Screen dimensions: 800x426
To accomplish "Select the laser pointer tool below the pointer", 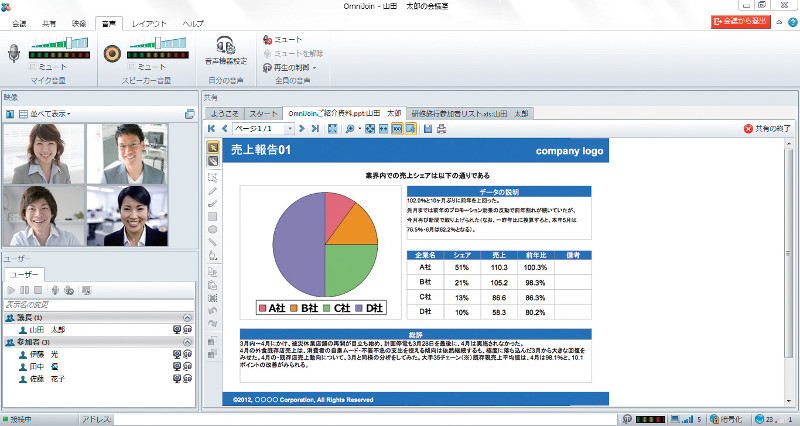I will click(213, 161).
